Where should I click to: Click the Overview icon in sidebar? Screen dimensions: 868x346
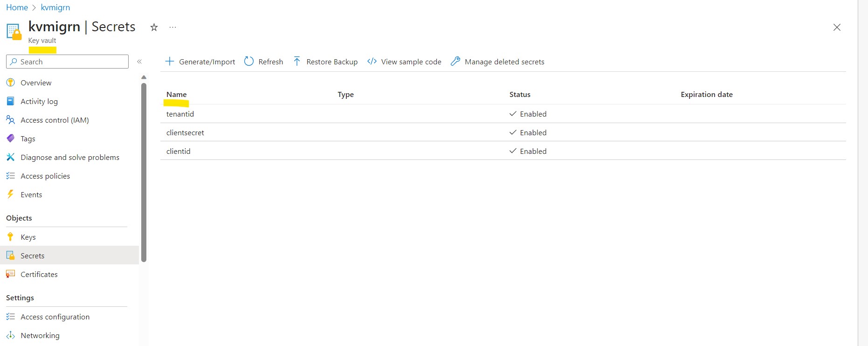[10, 83]
